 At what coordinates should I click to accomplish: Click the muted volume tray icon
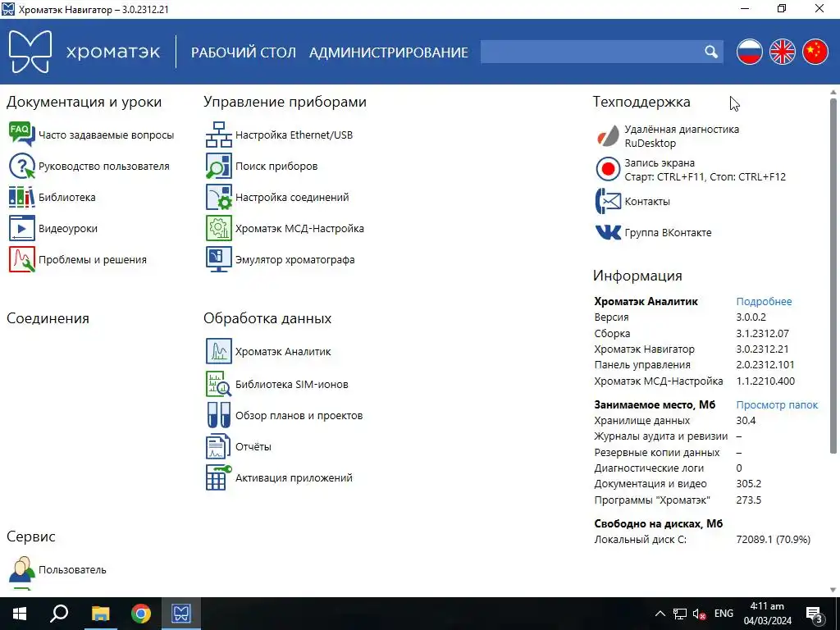(x=699, y=614)
